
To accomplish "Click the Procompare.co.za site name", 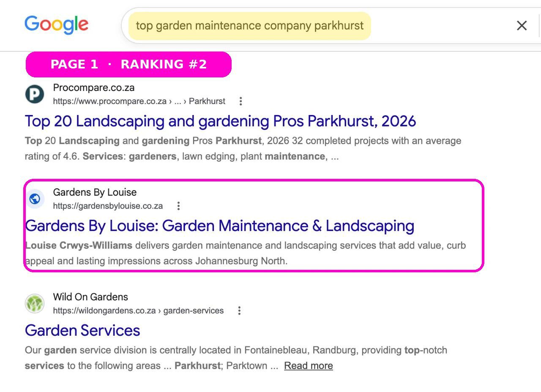I will pos(94,88).
